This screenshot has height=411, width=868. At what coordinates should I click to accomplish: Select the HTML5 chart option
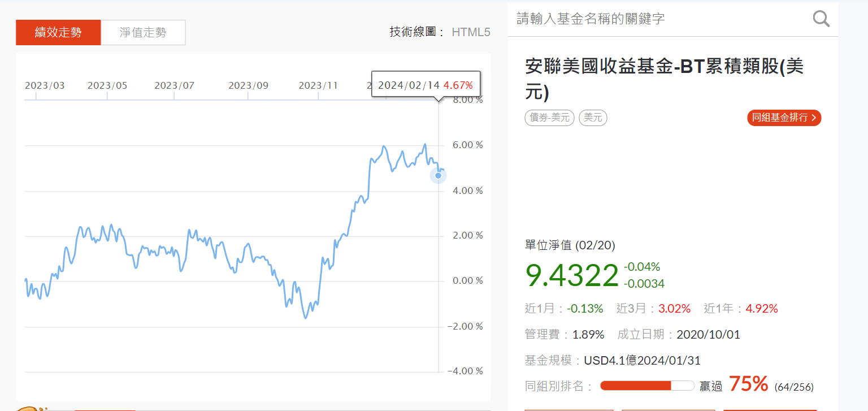click(471, 32)
